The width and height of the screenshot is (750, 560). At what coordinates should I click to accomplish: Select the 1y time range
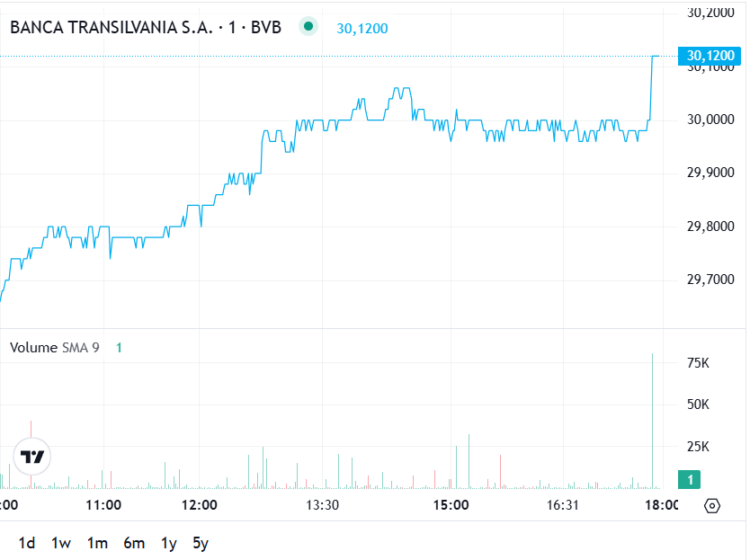pos(169,543)
